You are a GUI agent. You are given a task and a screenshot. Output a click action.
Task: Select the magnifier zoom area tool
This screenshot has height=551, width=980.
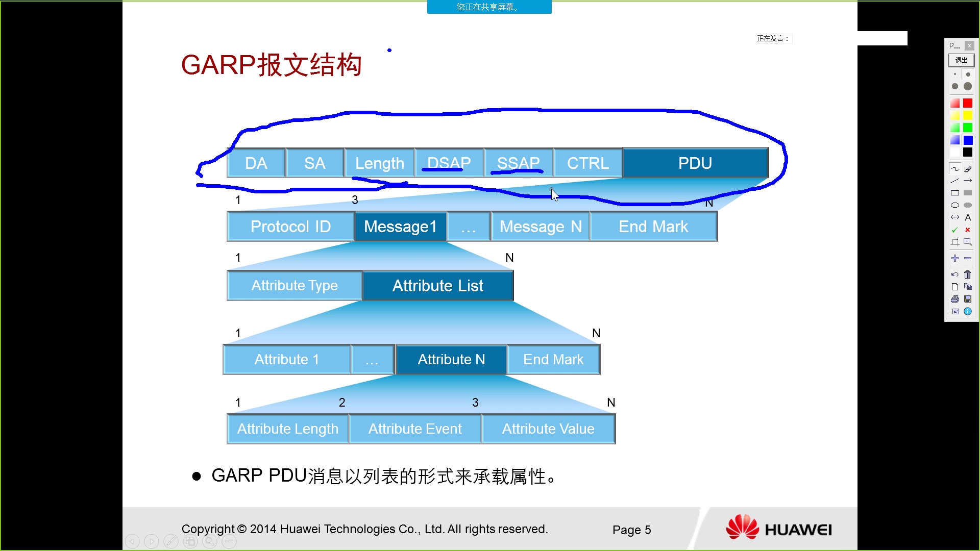click(x=968, y=242)
